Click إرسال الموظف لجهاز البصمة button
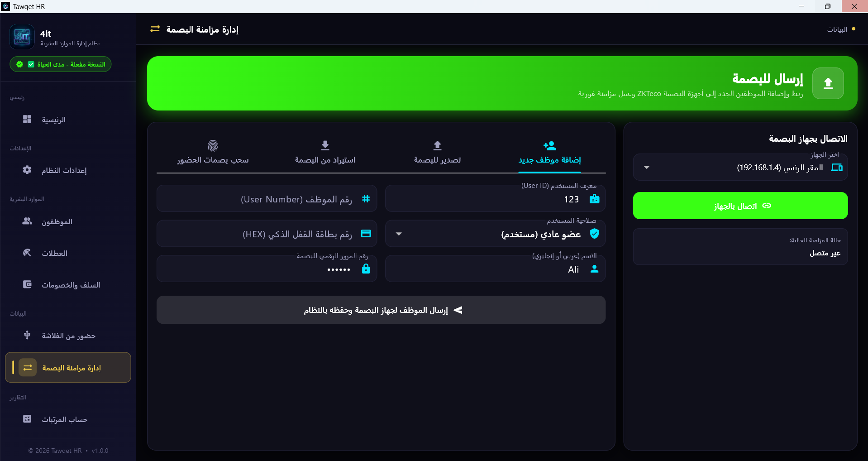This screenshot has height=461, width=868. tap(381, 310)
